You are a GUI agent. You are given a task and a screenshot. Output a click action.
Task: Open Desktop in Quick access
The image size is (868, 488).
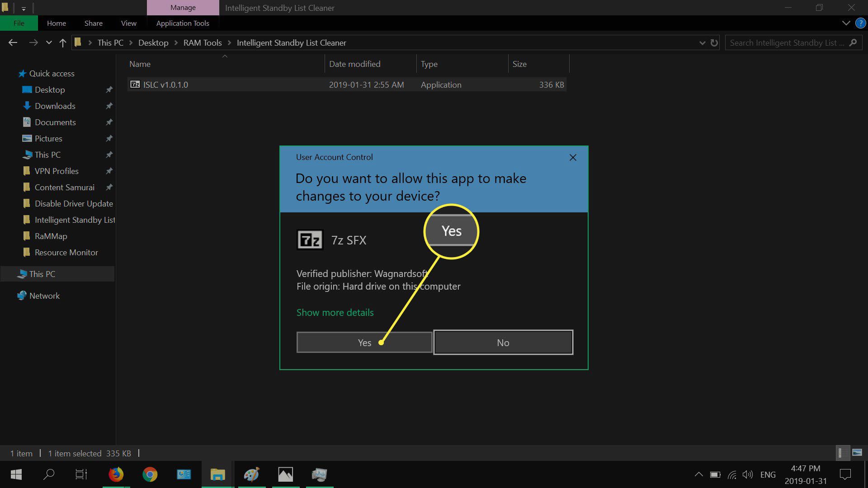[50, 89]
